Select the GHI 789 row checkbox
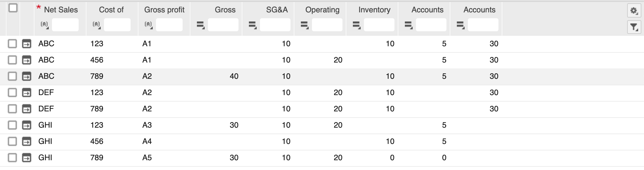The height and width of the screenshot is (170, 644). click(12, 158)
